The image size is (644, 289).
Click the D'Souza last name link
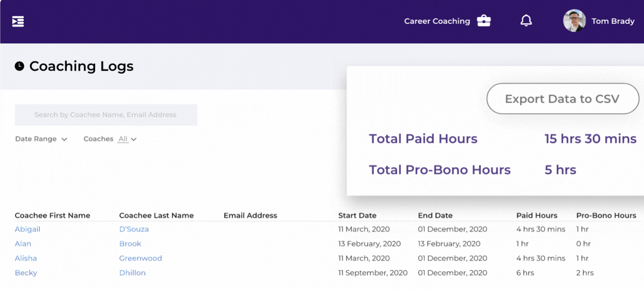134,229
